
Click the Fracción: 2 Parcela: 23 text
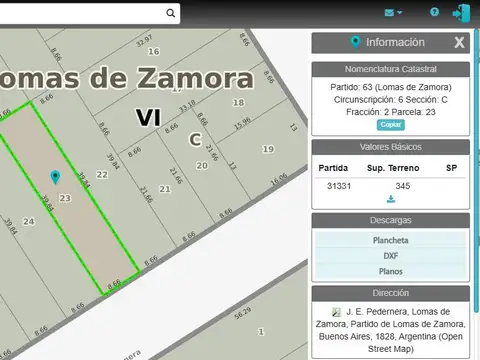point(391,112)
